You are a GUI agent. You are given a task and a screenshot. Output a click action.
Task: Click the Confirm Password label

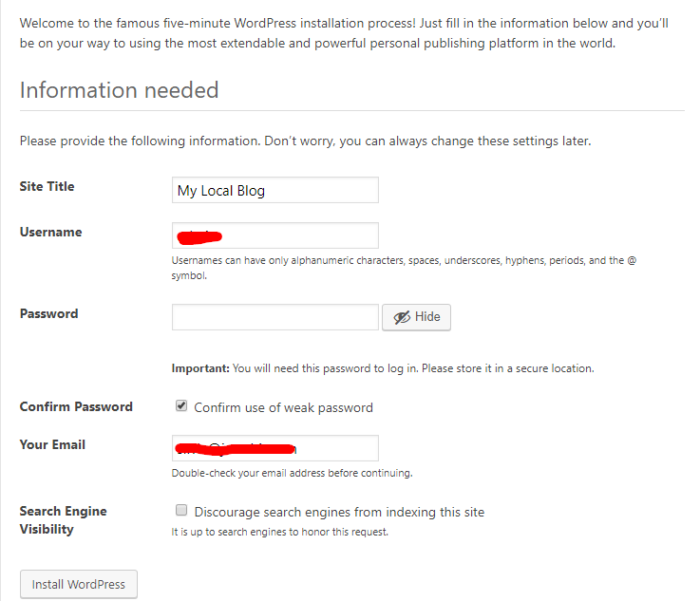76,406
